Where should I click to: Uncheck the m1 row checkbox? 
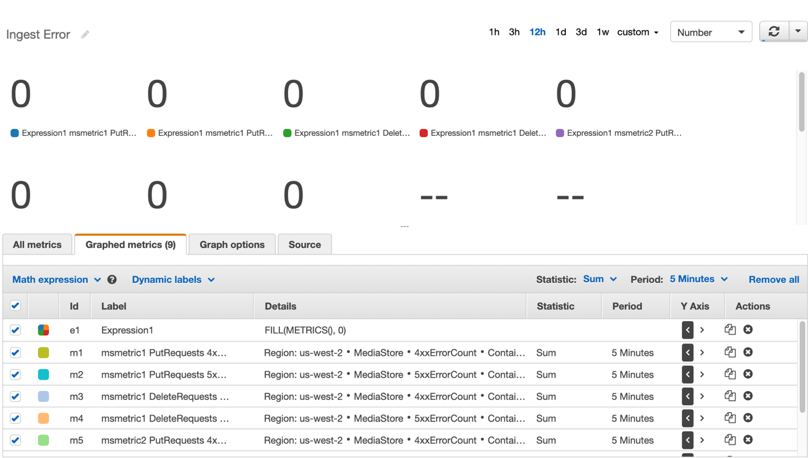tap(15, 352)
